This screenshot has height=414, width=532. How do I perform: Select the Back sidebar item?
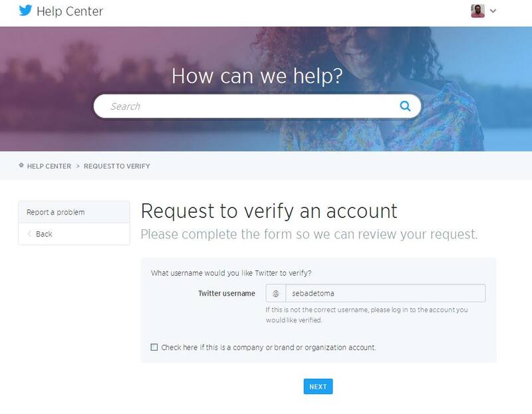point(44,234)
